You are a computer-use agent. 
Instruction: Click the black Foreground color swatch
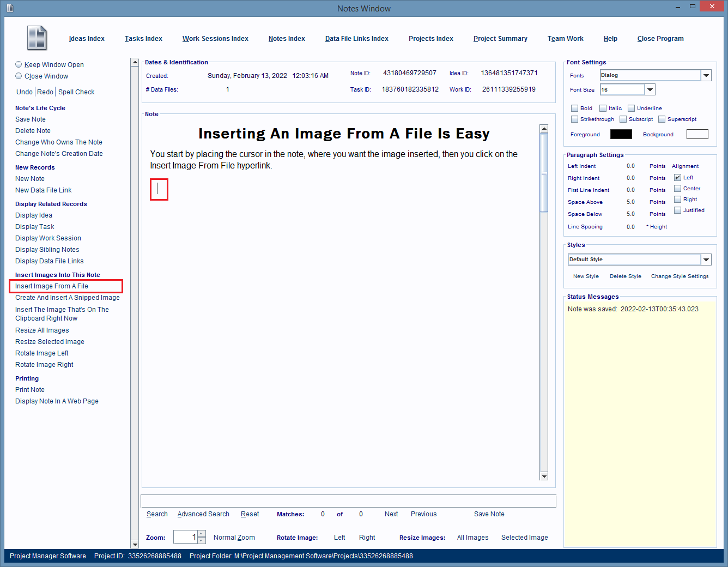(621, 134)
